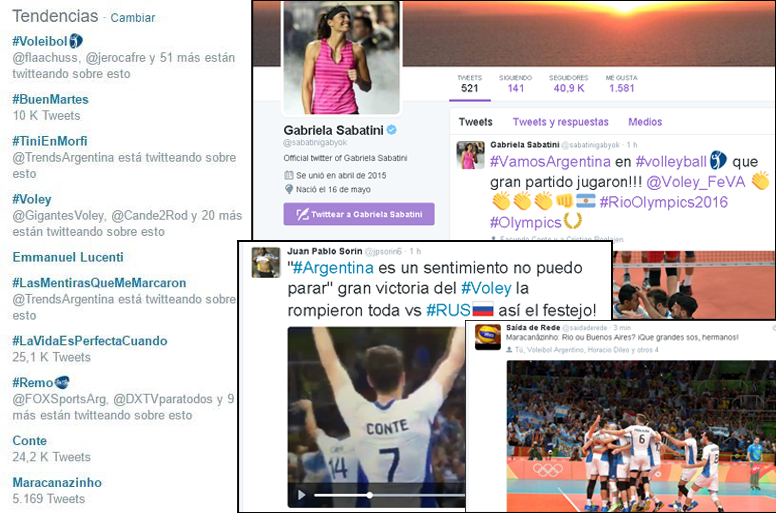Open the #Voley hashtag in Sorin's tweet
The height and width of the screenshot is (513, 776).
pos(486,288)
